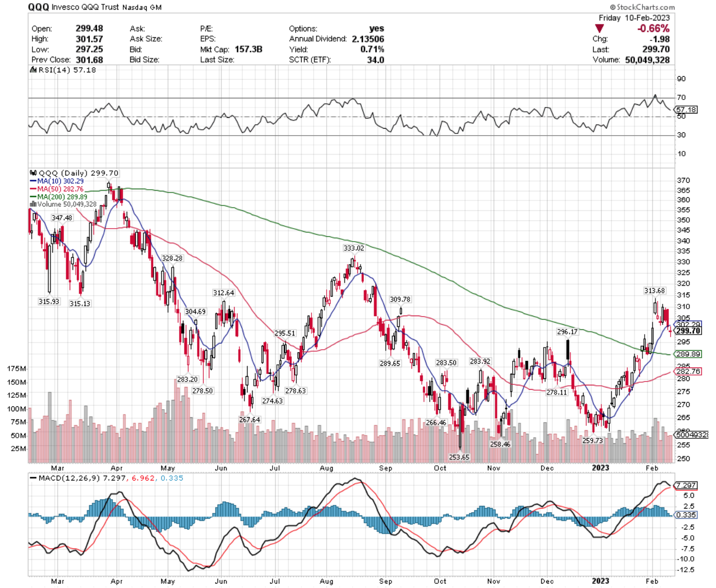The width and height of the screenshot is (716, 588).
Task: Click the 278.11 price label
Action: tap(556, 392)
